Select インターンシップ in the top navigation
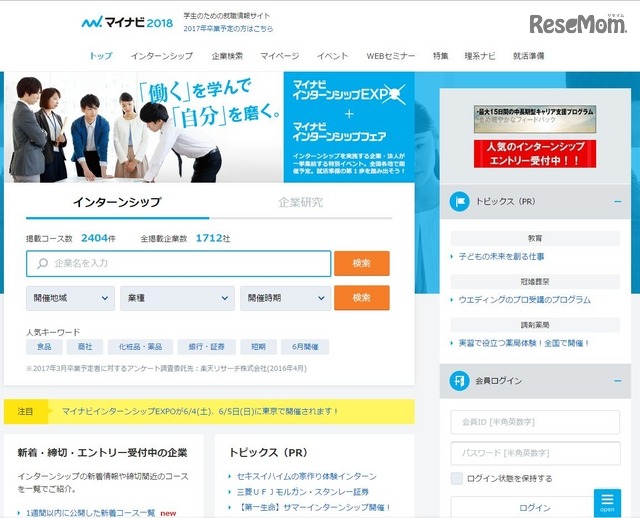This screenshot has height=518, width=640. click(162, 56)
